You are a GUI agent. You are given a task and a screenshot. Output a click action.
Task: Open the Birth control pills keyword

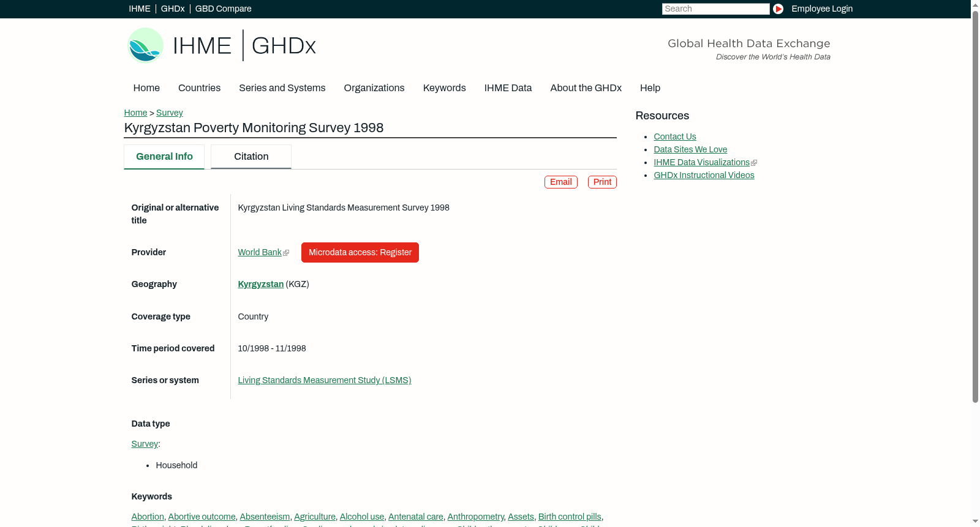[x=570, y=517]
